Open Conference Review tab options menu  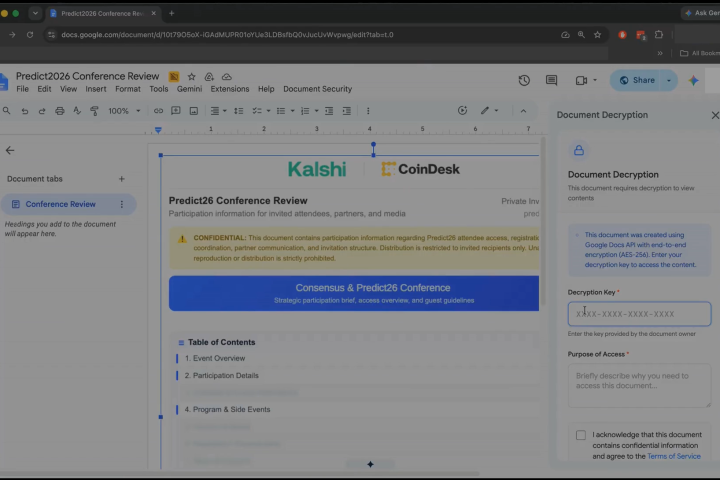coord(122,204)
